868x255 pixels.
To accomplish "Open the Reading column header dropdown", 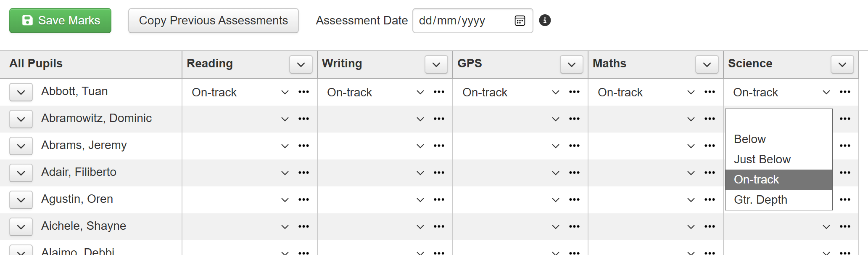I will pyautogui.click(x=301, y=64).
